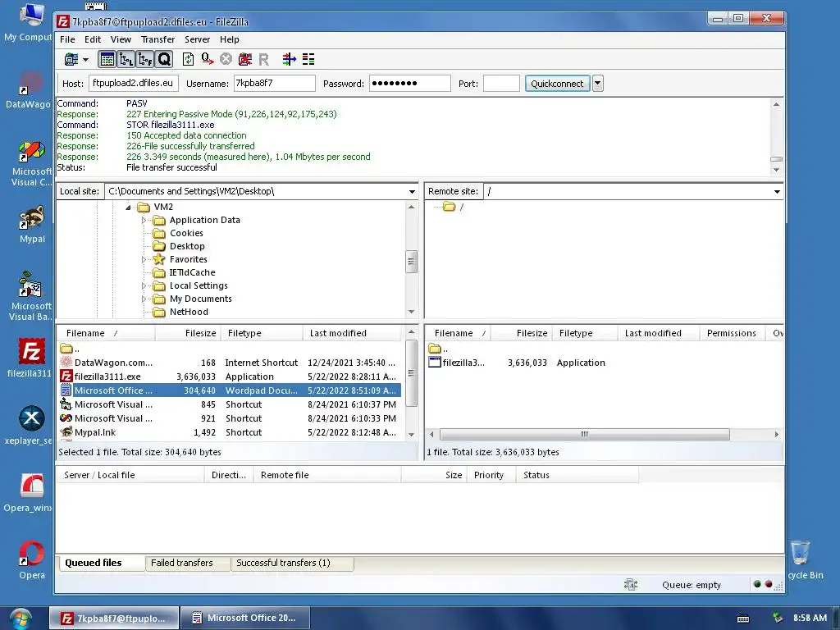840x630 pixels.
Task: Toggle message log display
Action: pyautogui.click(x=107, y=59)
